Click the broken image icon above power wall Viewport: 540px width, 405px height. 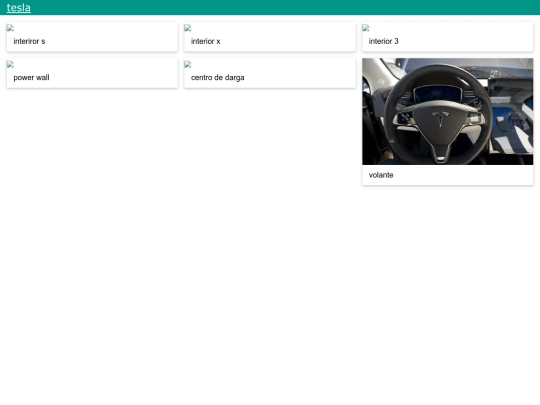coord(10,64)
